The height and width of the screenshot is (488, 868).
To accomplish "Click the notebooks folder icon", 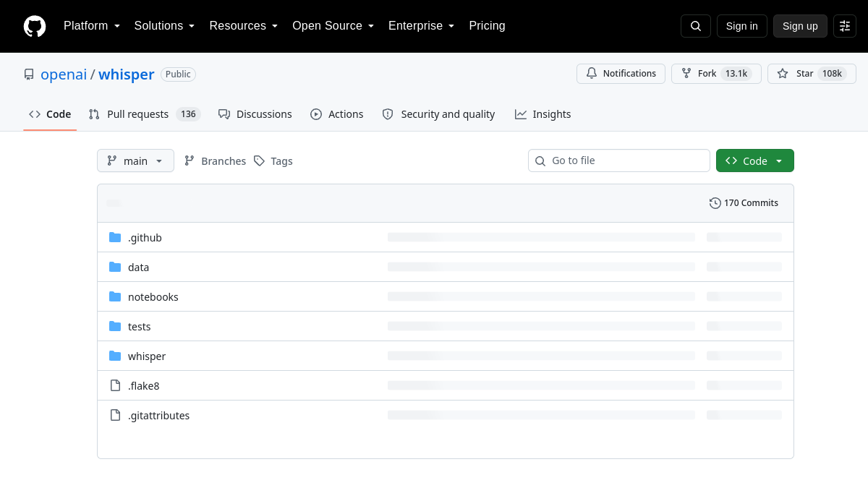I will [x=115, y=296].
